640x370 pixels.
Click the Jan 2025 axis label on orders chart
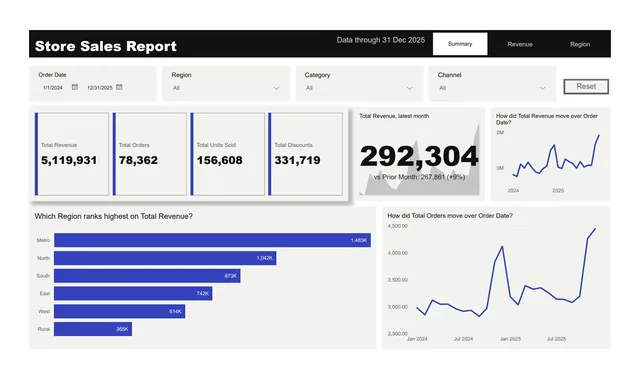click(510, 339)
